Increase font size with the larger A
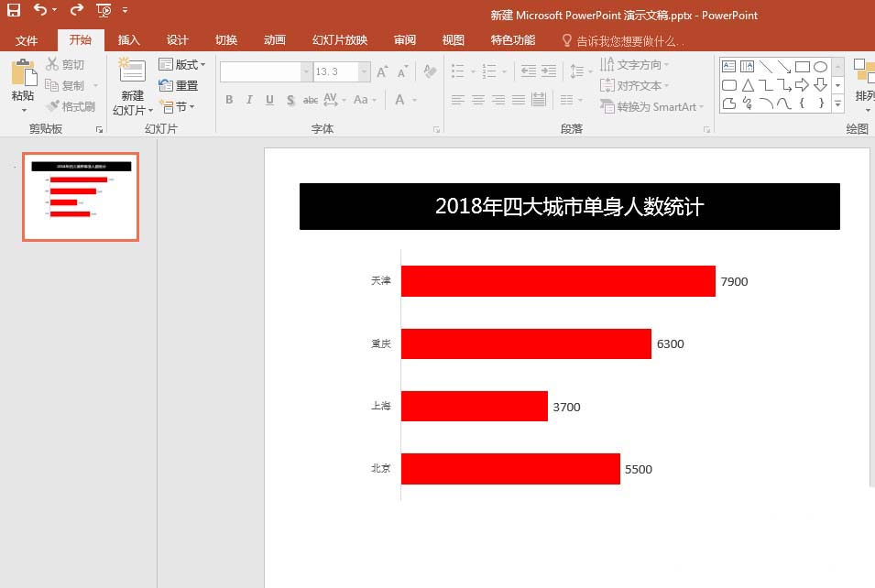The image size is (875, 588). pos(382,71)
